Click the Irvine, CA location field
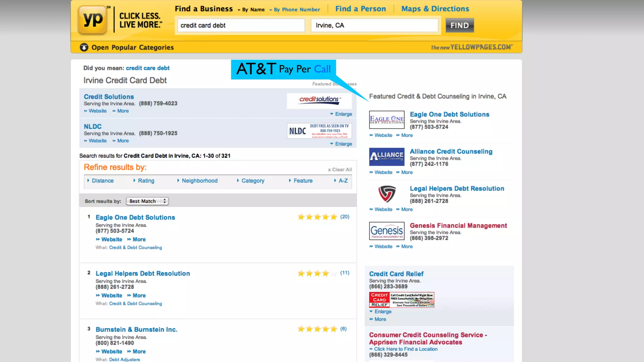The image size is (644, 362). pyautogui.click(x=375, y=25)
